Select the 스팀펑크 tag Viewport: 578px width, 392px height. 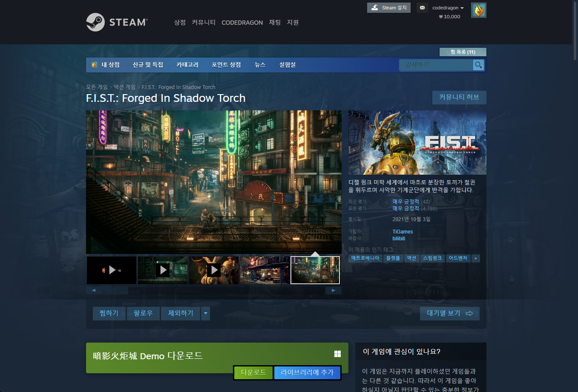pos(432,258)
